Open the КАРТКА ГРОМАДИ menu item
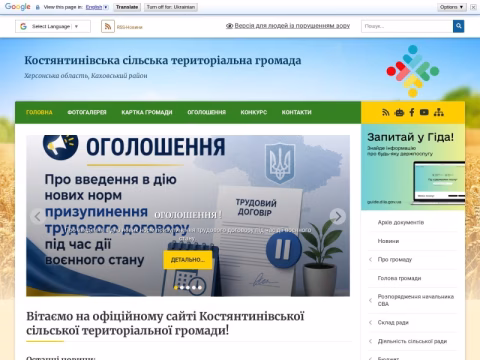The image size is (480, 360). [x=147, y=112]
